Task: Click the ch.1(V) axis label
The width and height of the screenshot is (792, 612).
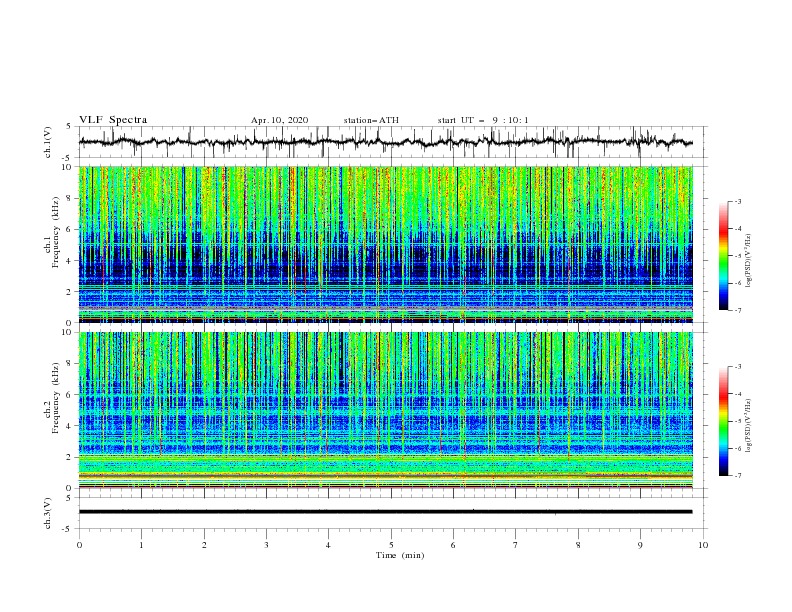Action: tap(48, 142)
